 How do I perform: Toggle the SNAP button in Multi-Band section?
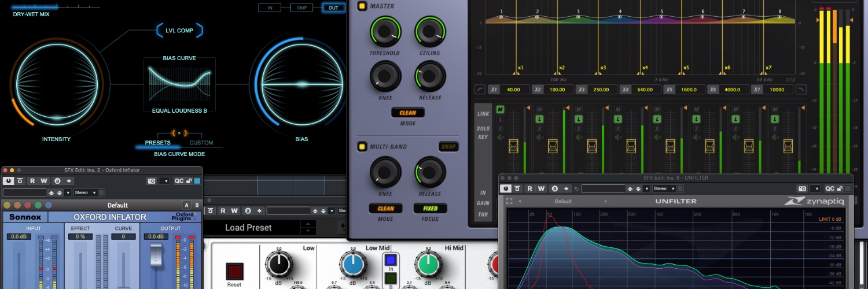pyautogui.click(x=447, y=146)
